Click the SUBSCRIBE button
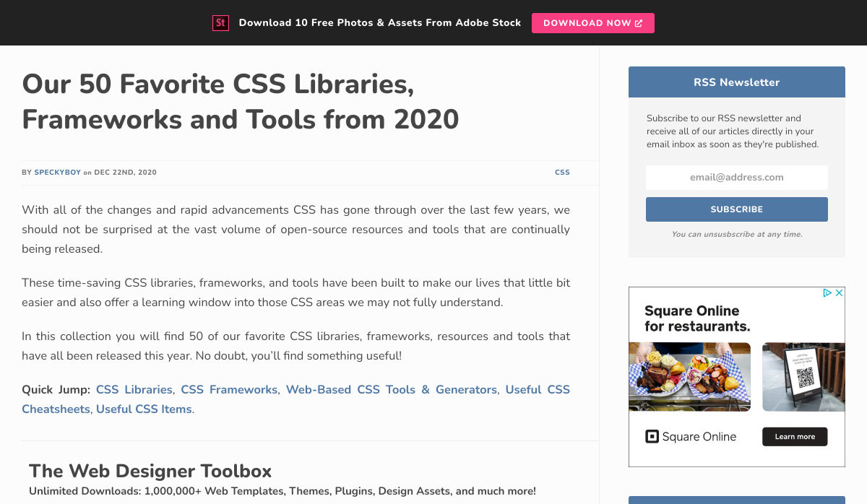 click(x=736, y=209)
